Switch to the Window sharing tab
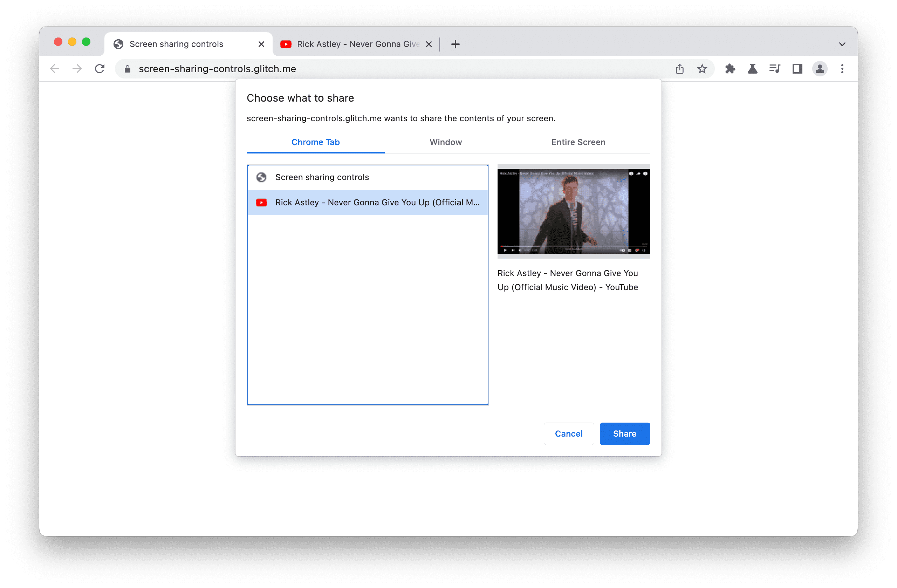The height and width of the screenshot is (588, 897). [x=446, y=142]
